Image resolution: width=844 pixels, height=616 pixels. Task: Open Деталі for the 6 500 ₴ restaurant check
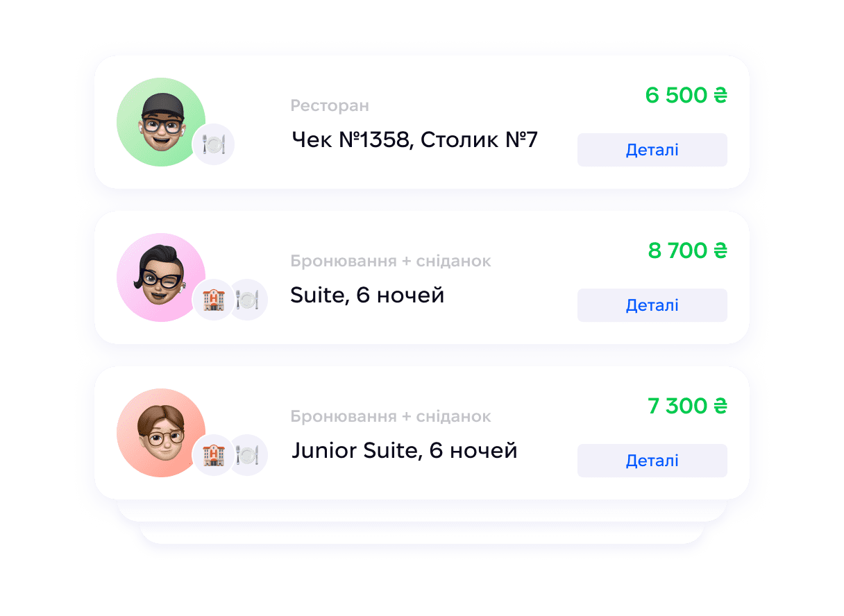click(x=652, y=150)
